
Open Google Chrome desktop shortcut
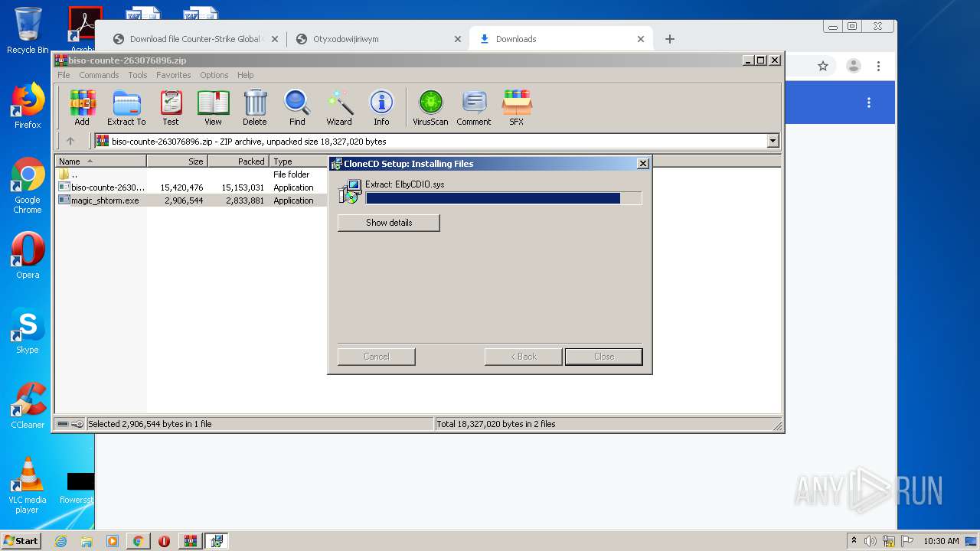pyautogui.click(x=28, y=185)
